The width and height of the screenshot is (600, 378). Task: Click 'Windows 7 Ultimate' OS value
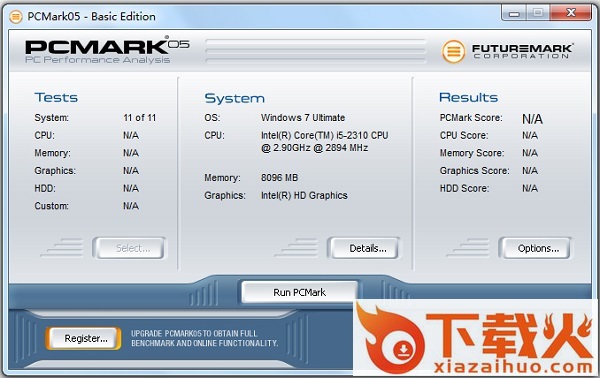303,118
